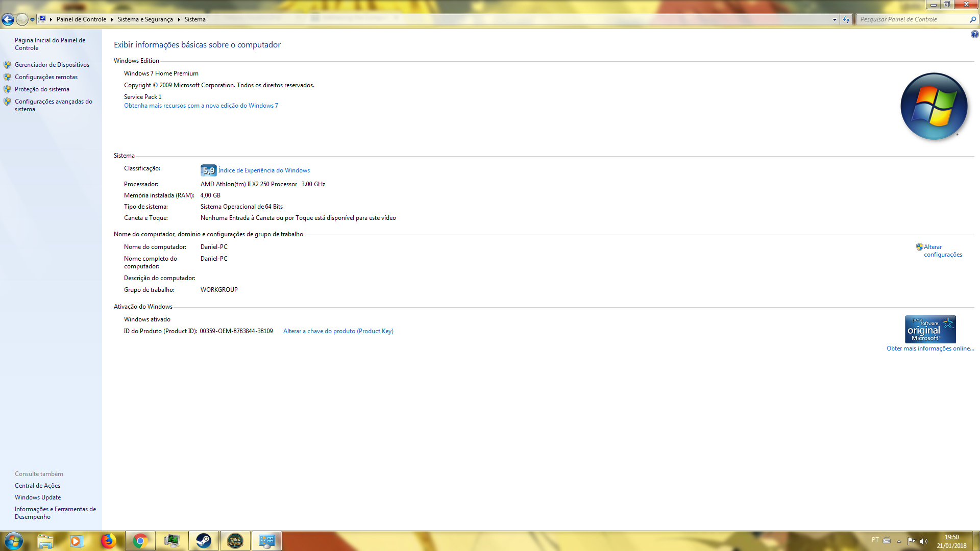Image resolution: width=980 pixels, height=551 pixels.
Task: Click Alterar configurações link
Action: [x=943, y=251]
